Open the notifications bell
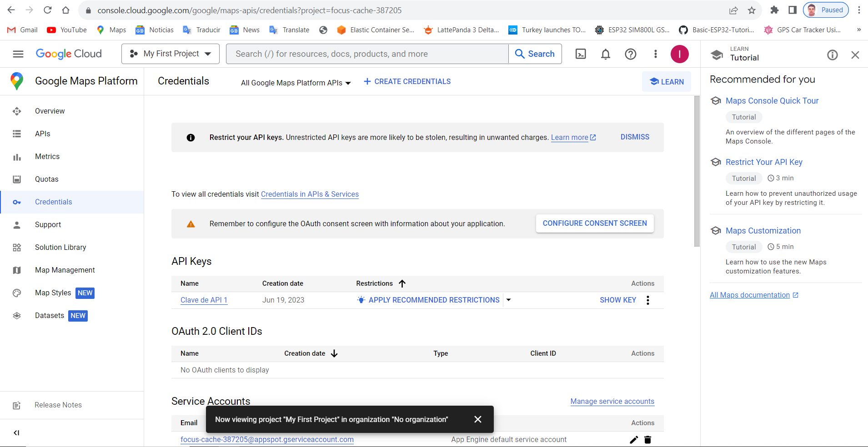Screen dimensions: 868x447 pyautogui.click(x=606, y=54)
